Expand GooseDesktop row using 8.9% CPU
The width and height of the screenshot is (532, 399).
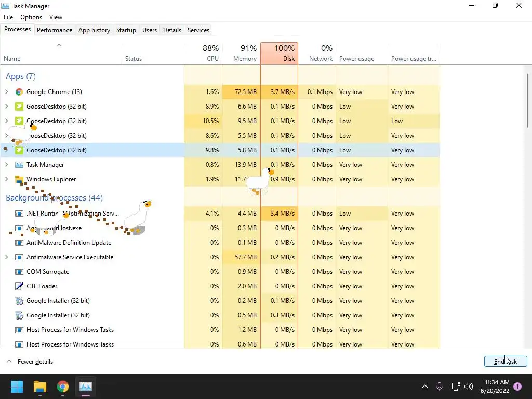coord(6,106)
